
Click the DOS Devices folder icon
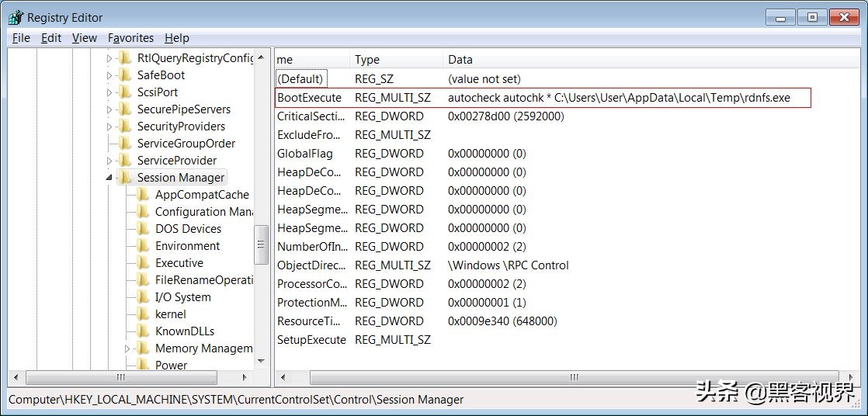pos(143,229)
